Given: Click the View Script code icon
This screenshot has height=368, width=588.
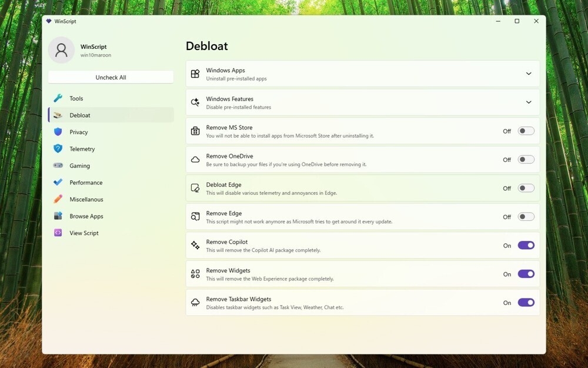Looking at the screenshot, I should [x=58, y=233].
